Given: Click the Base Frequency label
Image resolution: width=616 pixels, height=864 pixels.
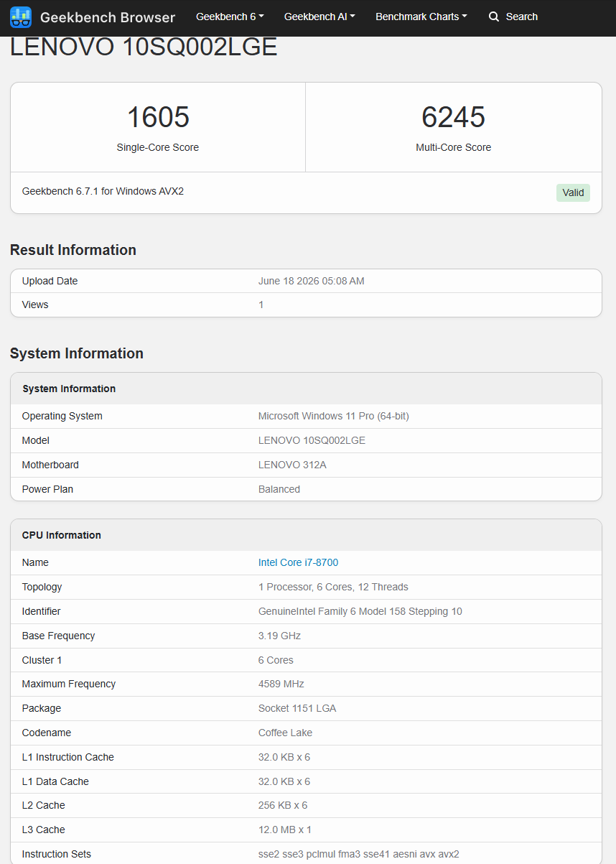Looking at the screenshot, I should click(x=58, y=636).
